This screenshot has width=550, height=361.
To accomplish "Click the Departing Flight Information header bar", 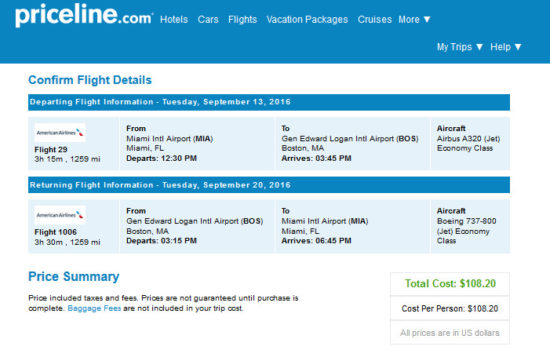I will tap(269, 102).
